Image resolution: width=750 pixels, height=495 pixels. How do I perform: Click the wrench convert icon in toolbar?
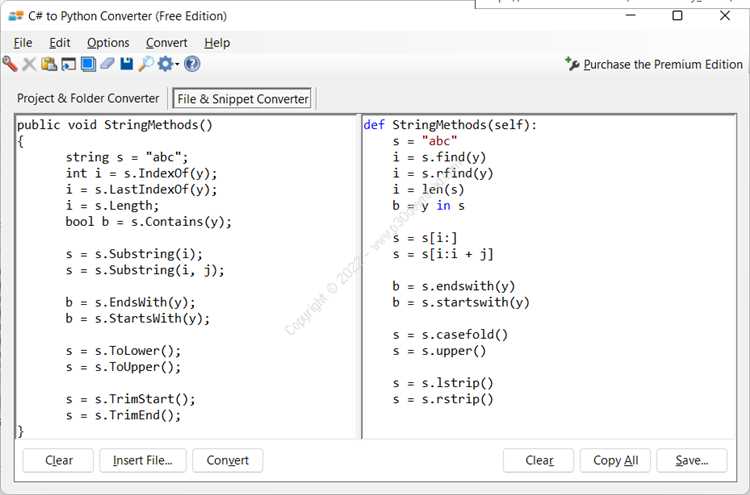pos(10,64)
